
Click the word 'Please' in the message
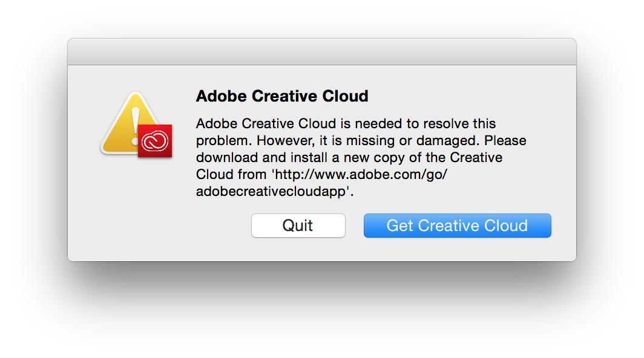(x=506, y=141)
